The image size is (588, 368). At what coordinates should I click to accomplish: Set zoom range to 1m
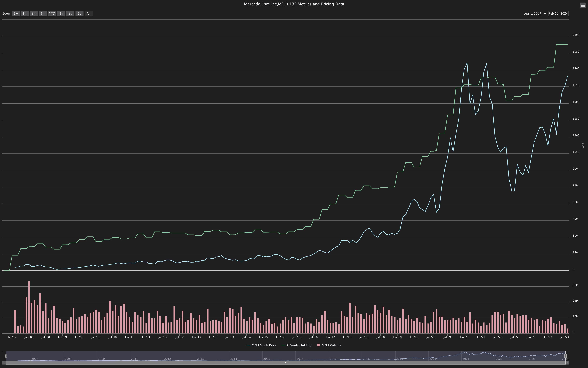coord(25,14)
